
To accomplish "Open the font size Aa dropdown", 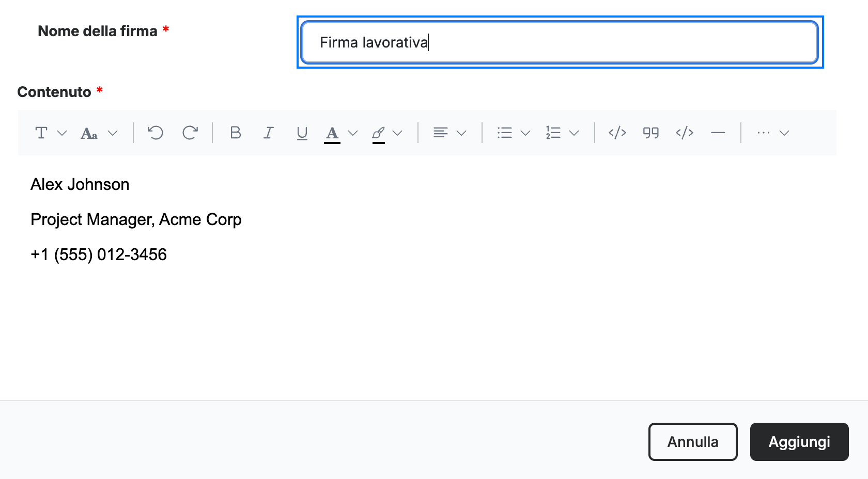I will tap(99, 133).
